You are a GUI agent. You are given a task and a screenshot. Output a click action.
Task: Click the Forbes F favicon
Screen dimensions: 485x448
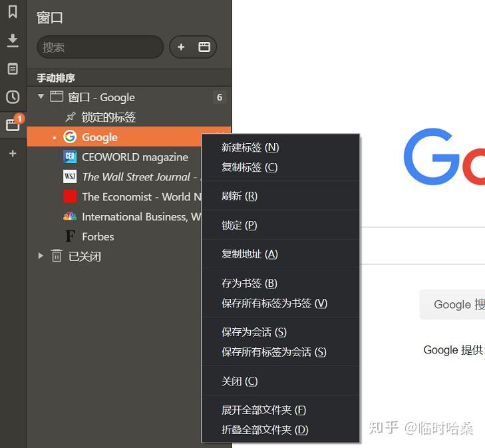pyautogui.click(x=71, y=236)
